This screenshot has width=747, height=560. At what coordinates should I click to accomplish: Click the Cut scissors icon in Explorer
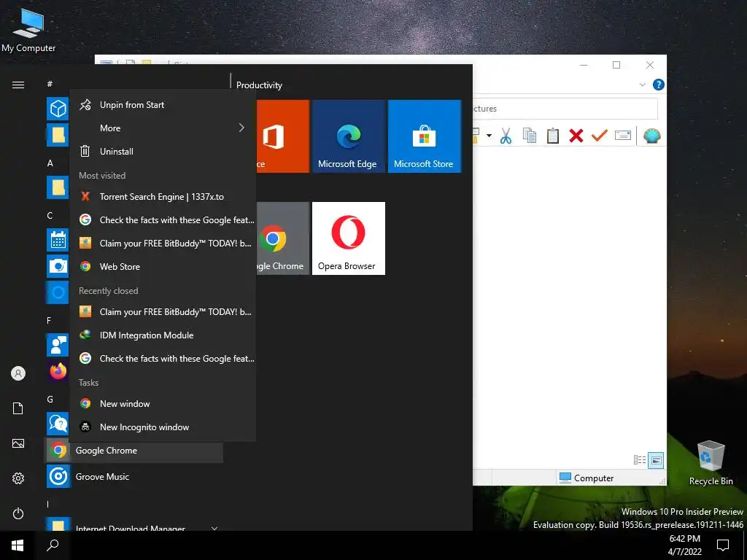click(x=506, y=136)
